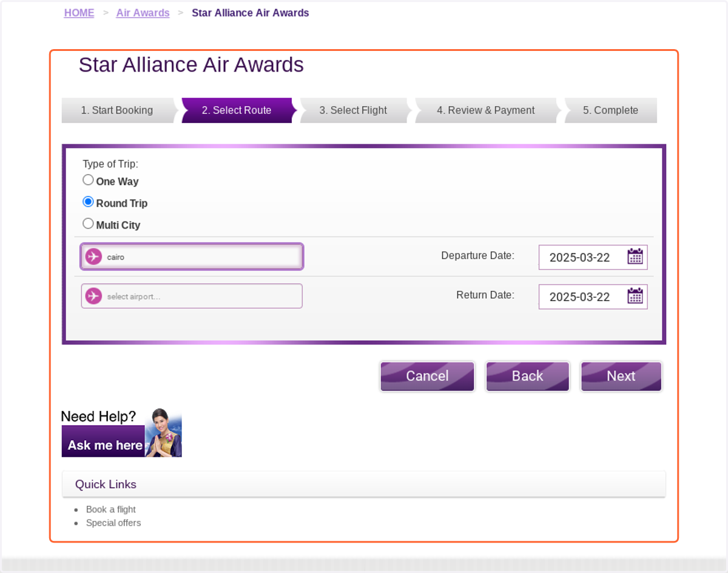The image size is (728, 573).
Task: Open the Special offers quick link
Action: [x=113, y=523]
